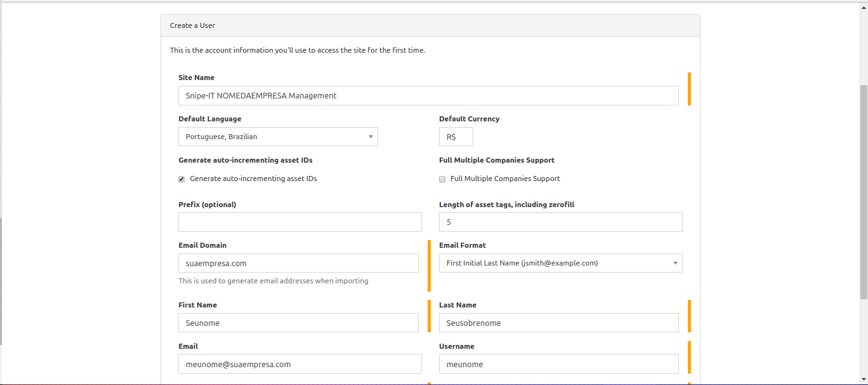
Task: Select the Last Name field containing Seusobrenome
Action: tap(559, 323)
